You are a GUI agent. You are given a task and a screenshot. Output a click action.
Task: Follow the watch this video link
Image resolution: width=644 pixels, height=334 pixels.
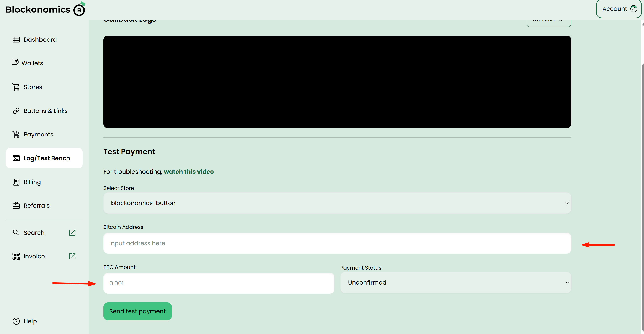pyautogui.click(x=188, y=172)
